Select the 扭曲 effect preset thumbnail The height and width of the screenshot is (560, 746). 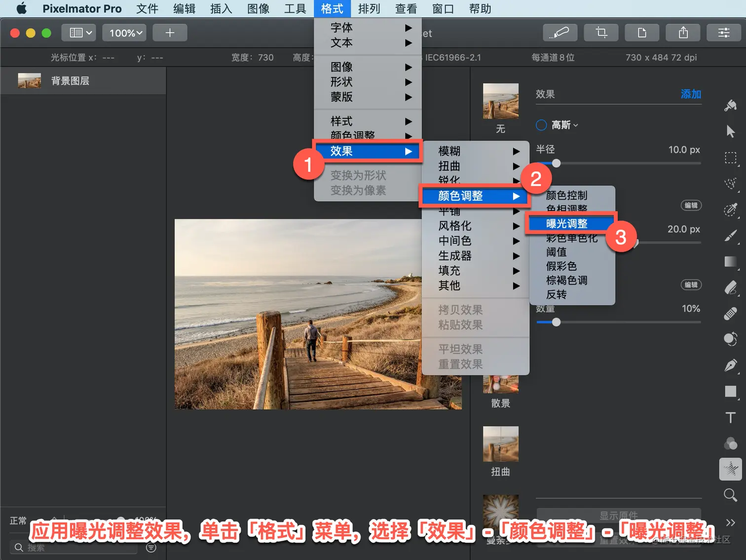point(501,444)
